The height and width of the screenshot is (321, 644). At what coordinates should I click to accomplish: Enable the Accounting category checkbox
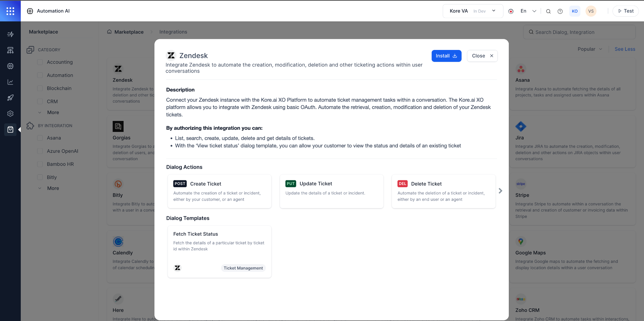click(x=40, y=62)
